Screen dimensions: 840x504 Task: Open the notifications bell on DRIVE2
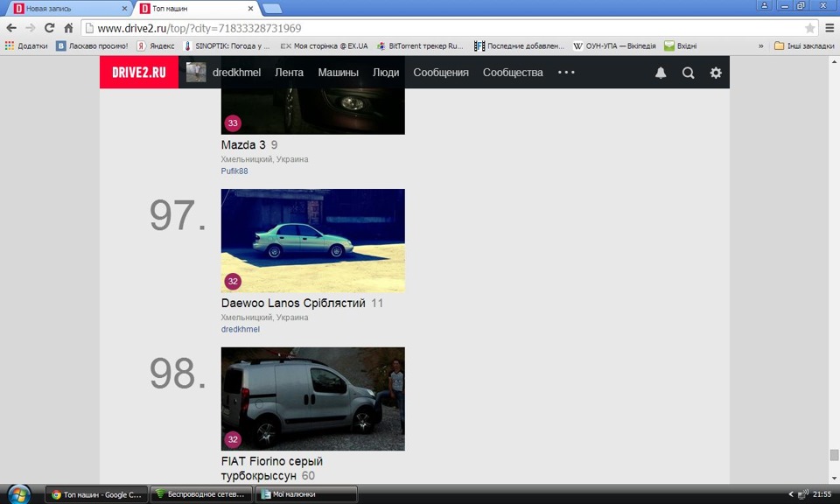[661, 73]
